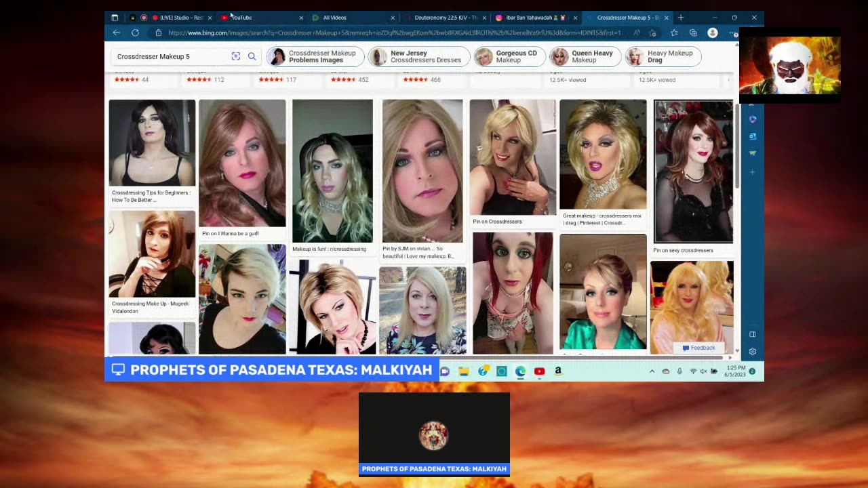The width and height of the screenshot is (868, 488).
Task: Open visual search camera icon
Action: 236,56
